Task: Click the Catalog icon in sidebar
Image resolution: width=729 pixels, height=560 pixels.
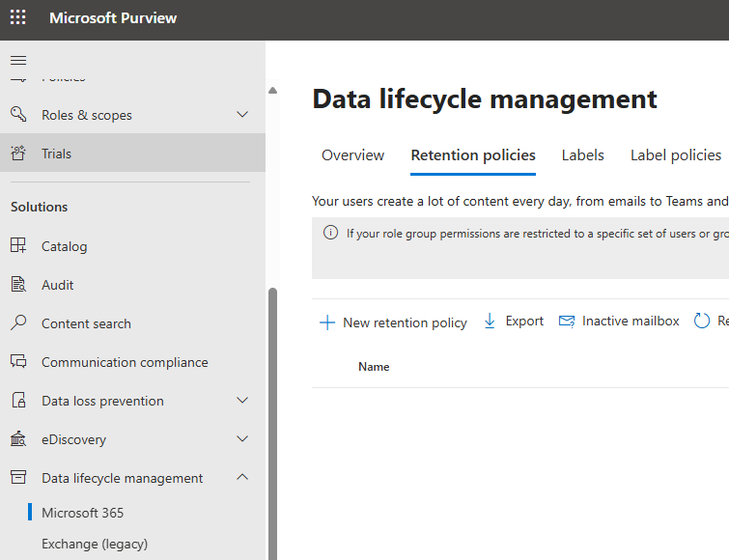Action: (x=18, y=246)
